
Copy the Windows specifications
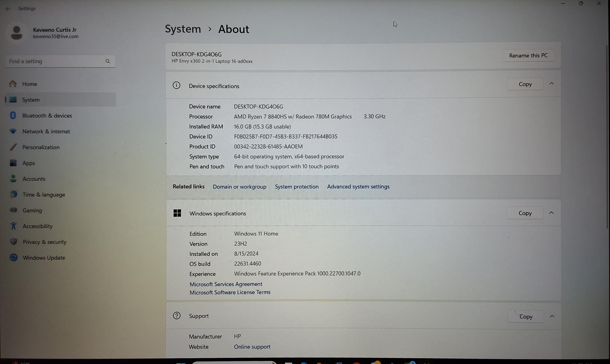(x=525, y=213)
